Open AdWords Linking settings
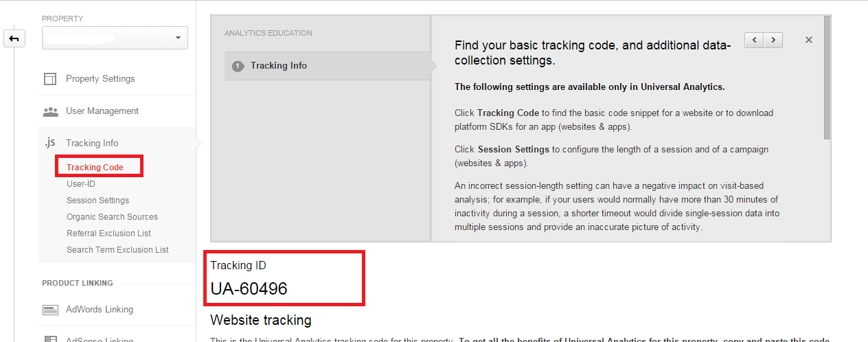Screen dimensions: 868x342 tap(100, 310)
